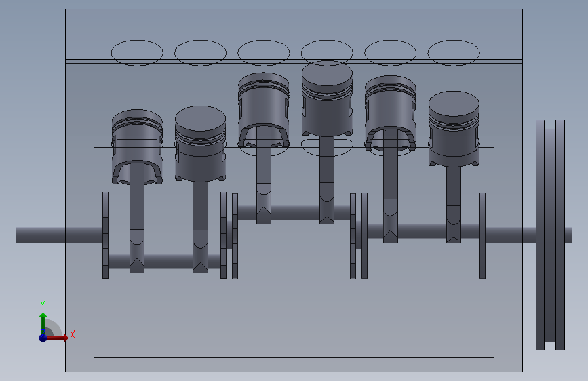Screen dimensions: 588x381
Task: Pick the connecting rod under the sixth piston
Action: pyautogui.click(x=454, y=204)
